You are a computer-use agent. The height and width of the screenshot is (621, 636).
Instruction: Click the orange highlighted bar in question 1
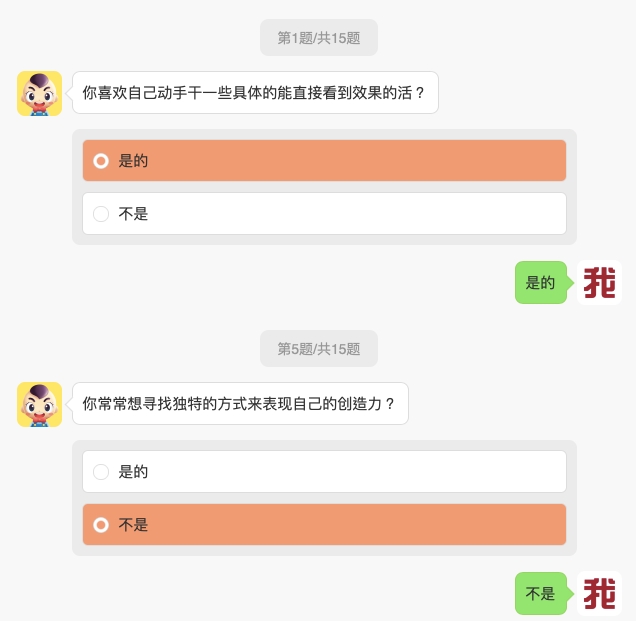coord(324,161)
